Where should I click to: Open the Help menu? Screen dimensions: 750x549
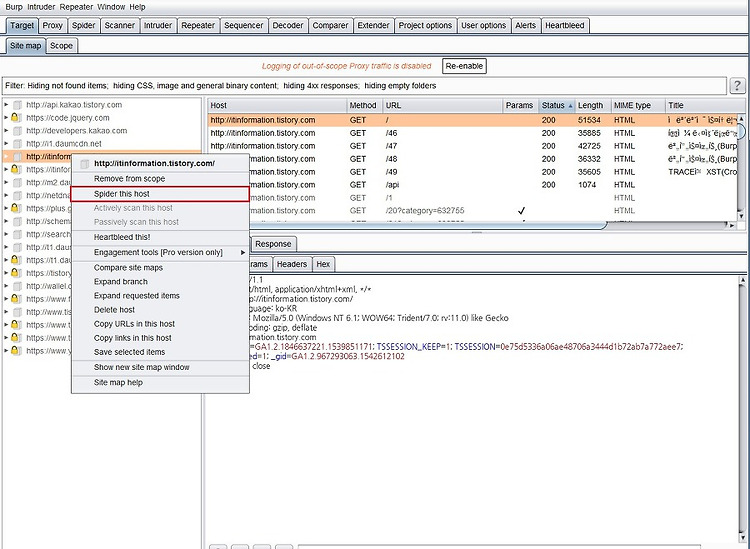coord(137,7)
